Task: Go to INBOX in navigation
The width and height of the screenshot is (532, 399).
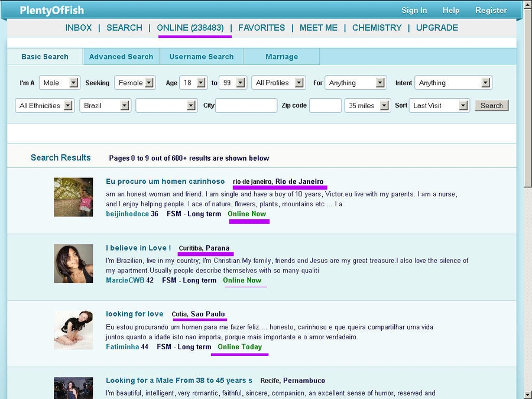Action: [x=79, y=28]
